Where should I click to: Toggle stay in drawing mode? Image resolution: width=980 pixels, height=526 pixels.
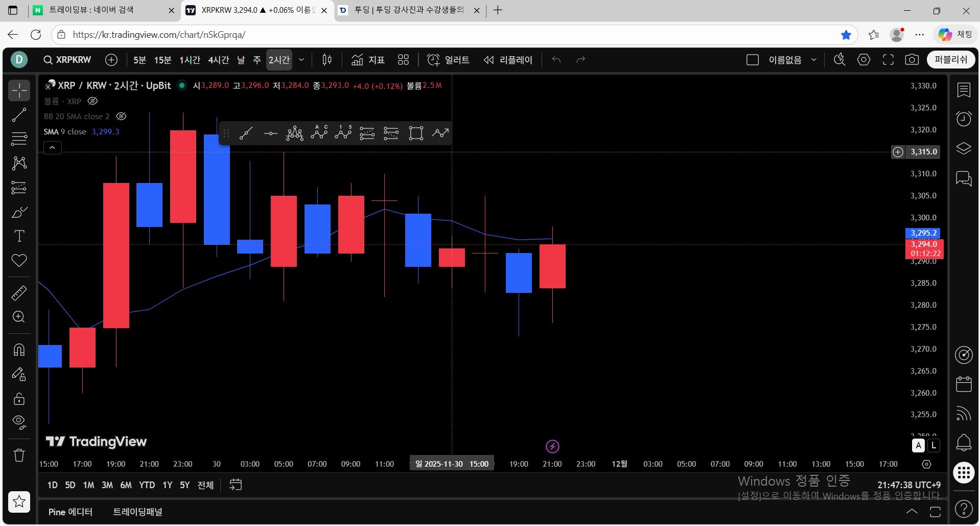pos(19,375)
